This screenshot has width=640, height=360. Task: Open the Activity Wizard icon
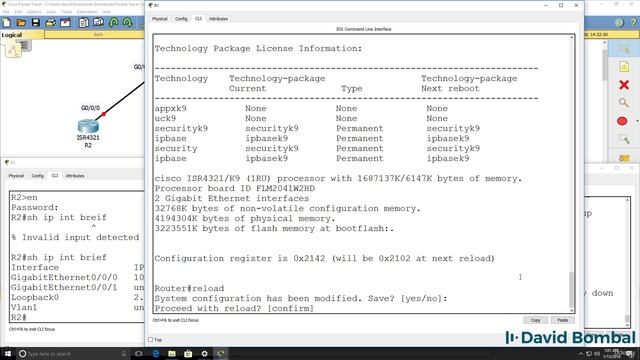[65, 22]
